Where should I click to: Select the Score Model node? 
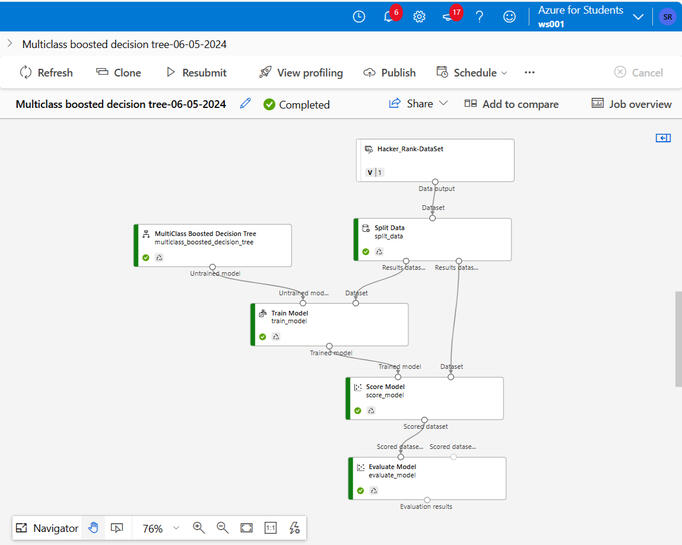pyautogui.click(x=425, y=398)
